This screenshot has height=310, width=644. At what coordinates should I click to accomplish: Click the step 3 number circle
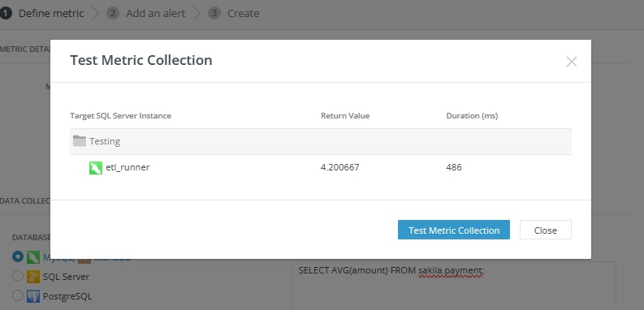[214, 13]
